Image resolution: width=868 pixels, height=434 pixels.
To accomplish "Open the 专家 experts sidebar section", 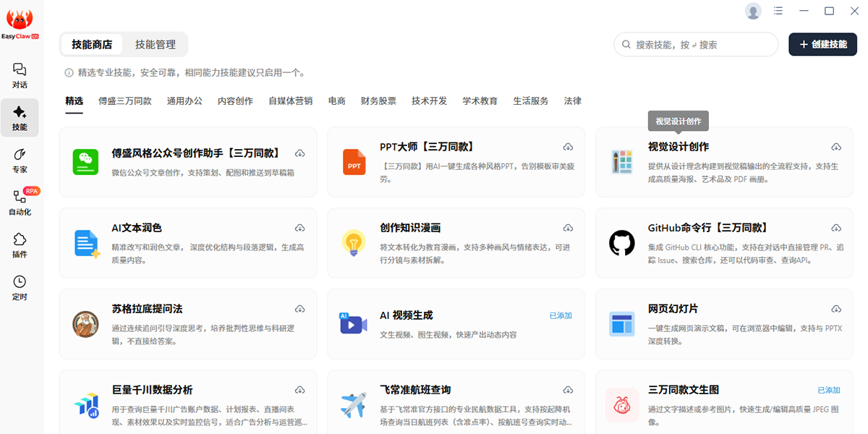I will coord(20,161).
